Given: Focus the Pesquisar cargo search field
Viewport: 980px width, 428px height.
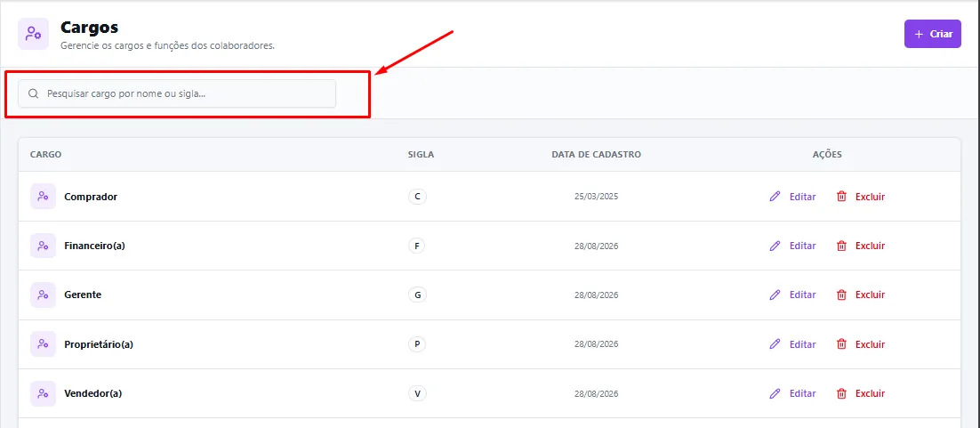Looking at the screenshot, I should coord(177,93).
